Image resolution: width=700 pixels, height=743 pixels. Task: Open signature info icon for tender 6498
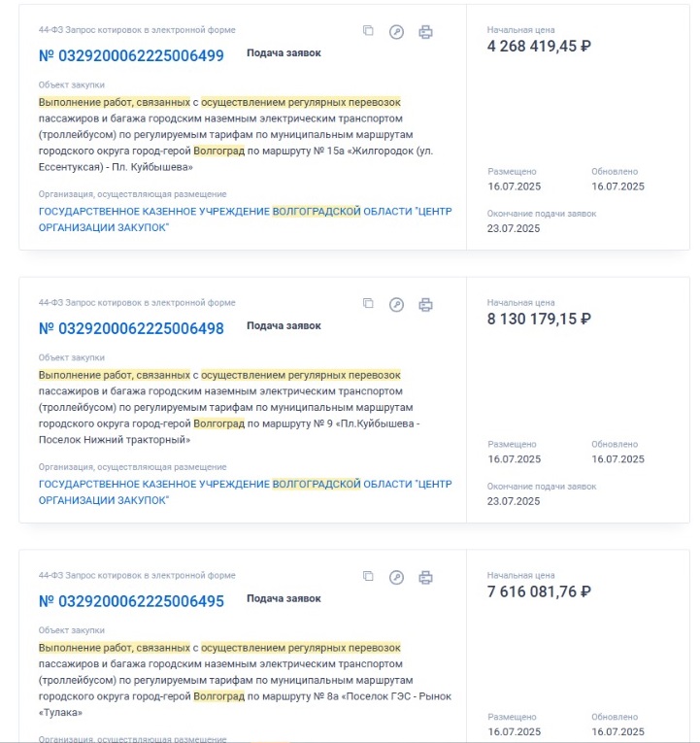pos(396,304)
